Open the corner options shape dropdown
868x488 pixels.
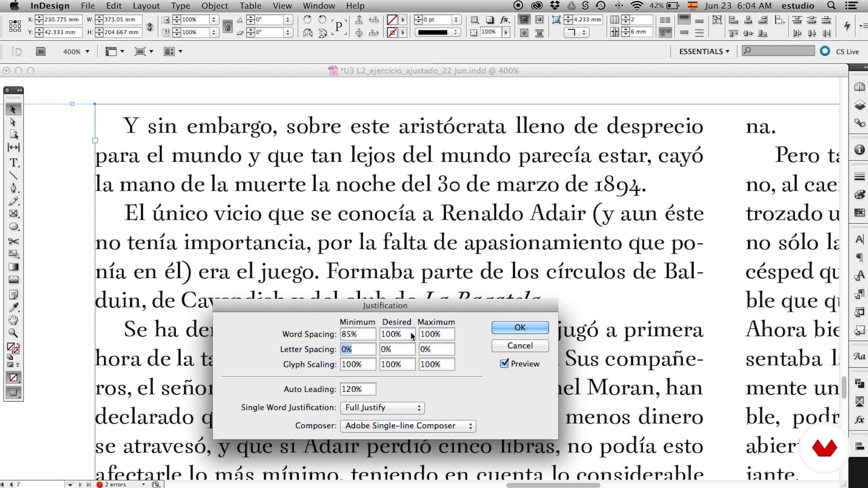click(576, 32)
